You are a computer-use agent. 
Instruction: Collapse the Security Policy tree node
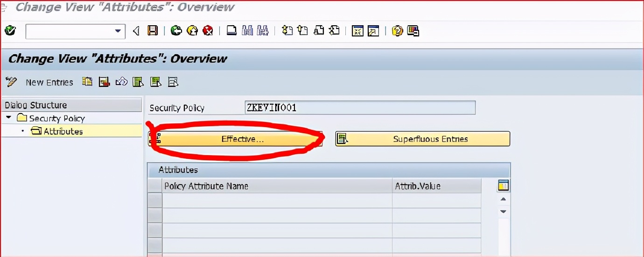click(8, 118)
